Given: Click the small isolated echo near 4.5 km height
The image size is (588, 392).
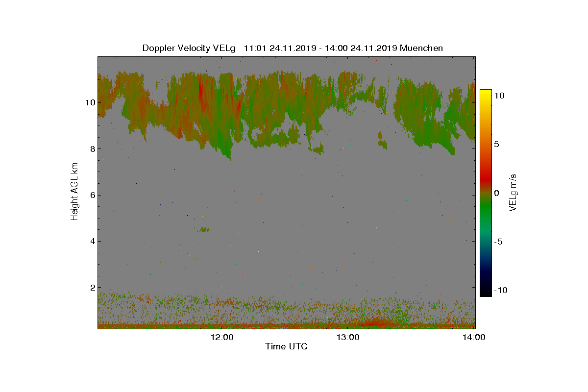Looking at the screenshot, I should pos(204,229).
